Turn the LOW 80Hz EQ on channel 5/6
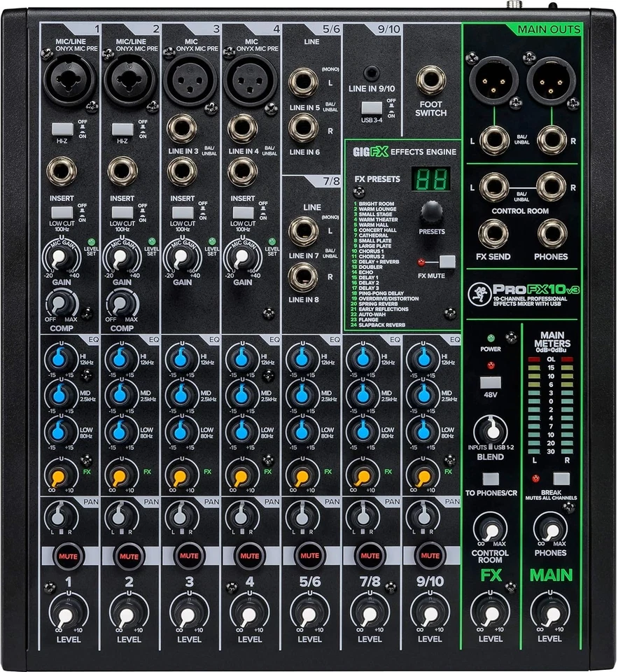 (301, 430)
